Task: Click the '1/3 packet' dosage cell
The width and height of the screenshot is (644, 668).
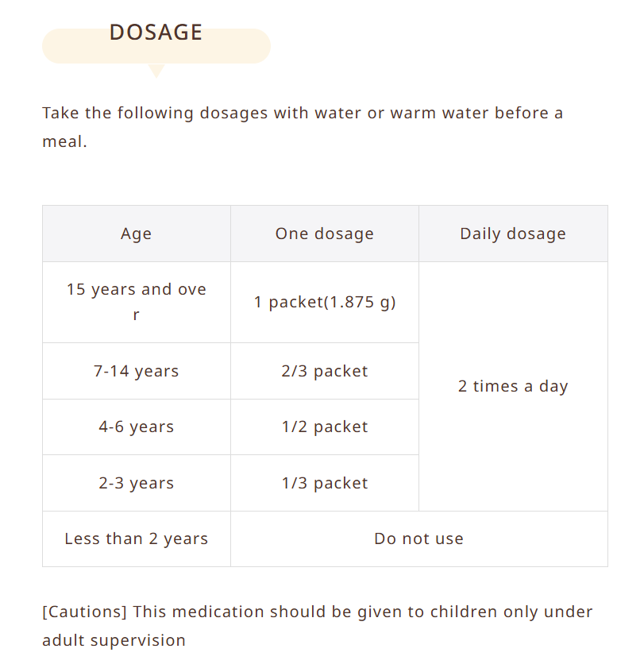Action: tap(324, 483)
